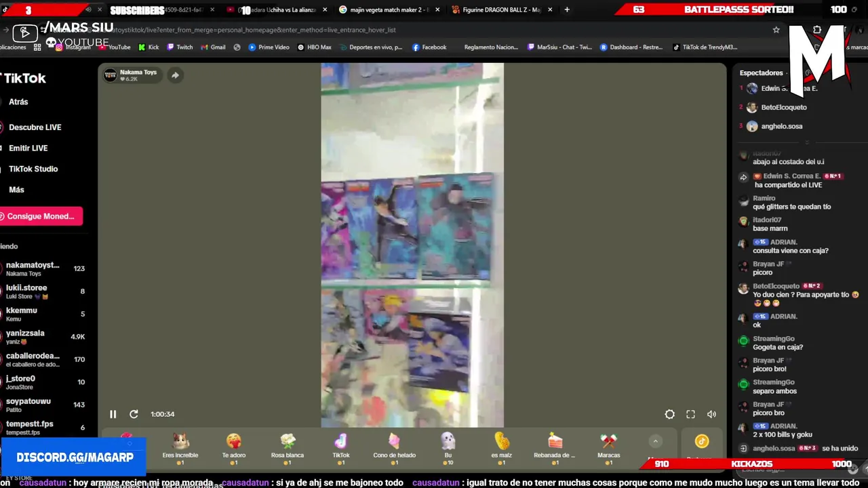Reload the live stream with refresh icon
This screenshot has height=488, width=868.
click(x=134, y=414)
